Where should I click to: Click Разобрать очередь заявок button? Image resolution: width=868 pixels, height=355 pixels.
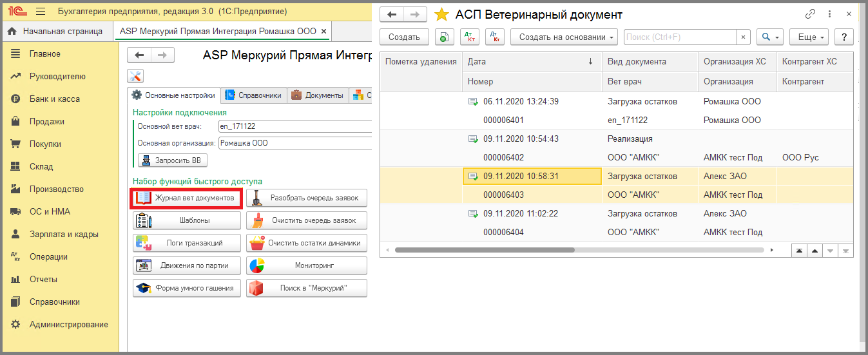[x=307, y=198]
